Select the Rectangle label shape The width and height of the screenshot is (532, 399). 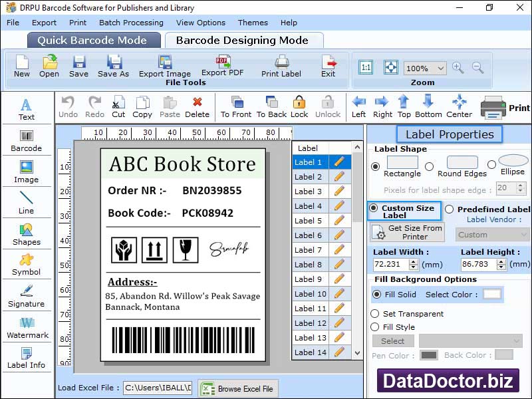coord(375,167)
